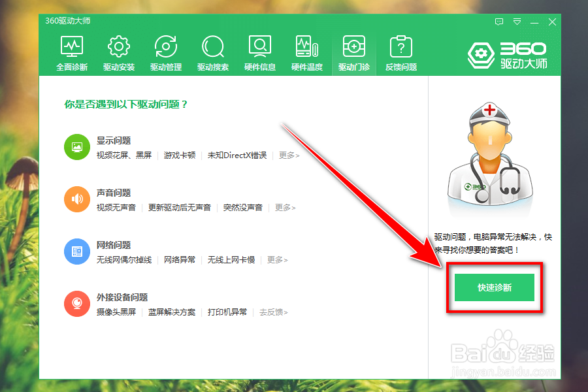Open 硬件温度 hardware temperature tab
The image size is (588, 392).
[307, 54]
